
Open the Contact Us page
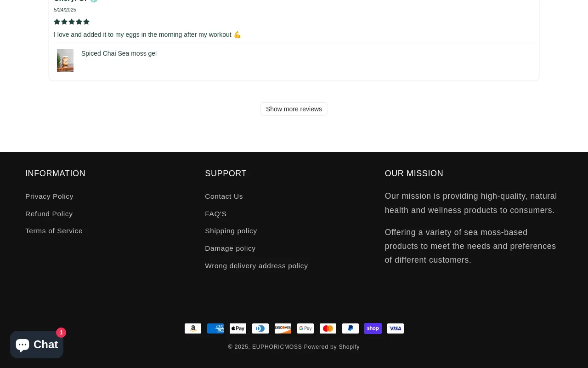(x=224, y=196)
